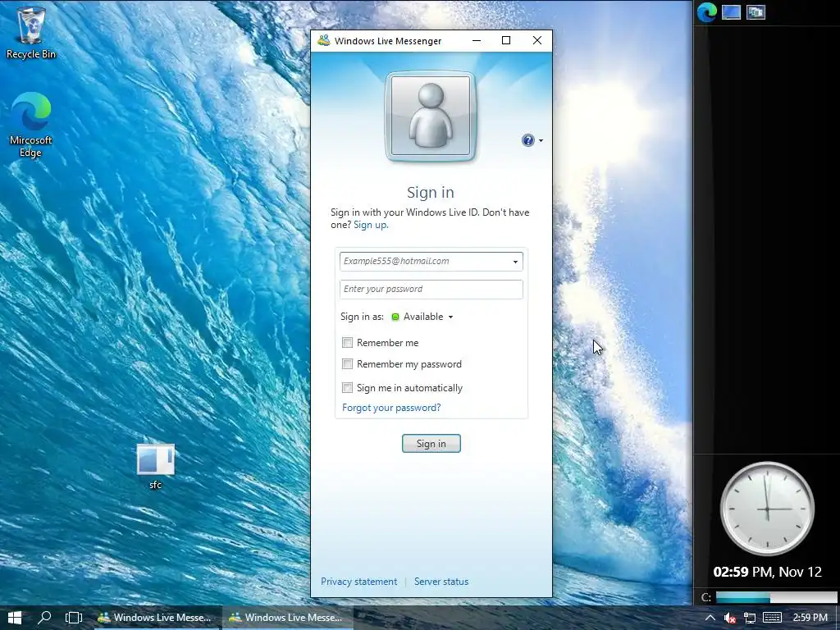Screen dimensions: 840x630
Task: Expand the email address dropdown arrow
Action: 515,262
